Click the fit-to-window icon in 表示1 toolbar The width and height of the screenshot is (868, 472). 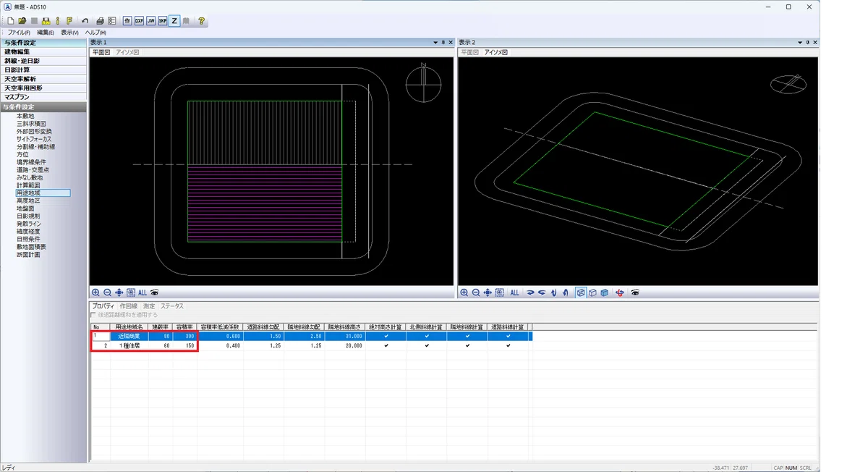pos(131,293)
